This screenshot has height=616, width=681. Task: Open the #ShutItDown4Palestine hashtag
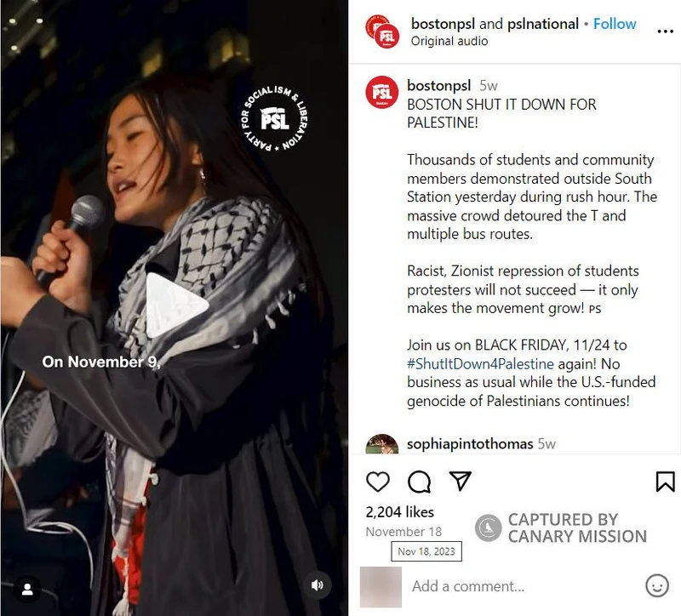pos(480,364)
